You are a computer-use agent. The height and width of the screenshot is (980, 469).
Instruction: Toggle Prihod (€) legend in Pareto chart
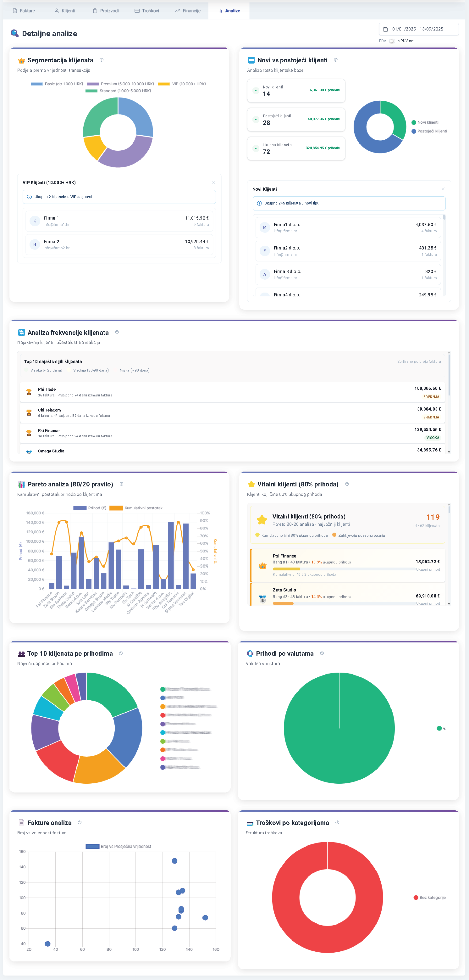click(90, 508)
